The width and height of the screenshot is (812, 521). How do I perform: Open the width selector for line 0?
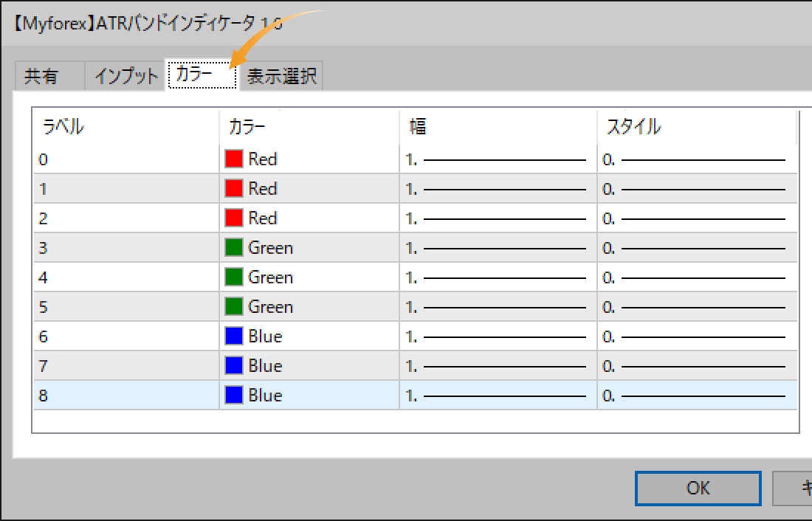(x=495, y=159)
